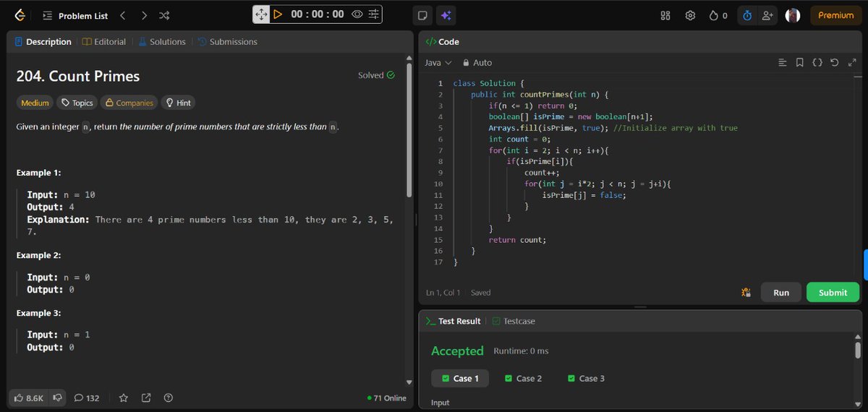Click the format code lines icon
The width and height of the screenshot is (868, 412).
[x=782, y=63]
